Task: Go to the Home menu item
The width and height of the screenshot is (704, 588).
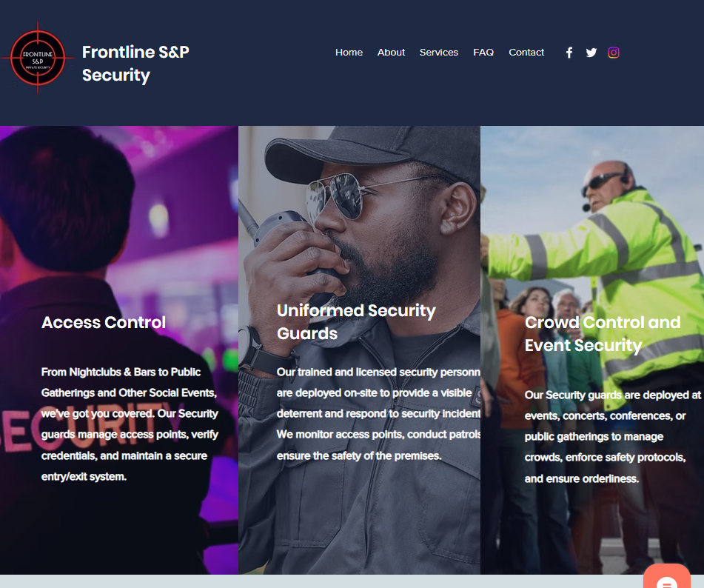Action: click(349, 53)
